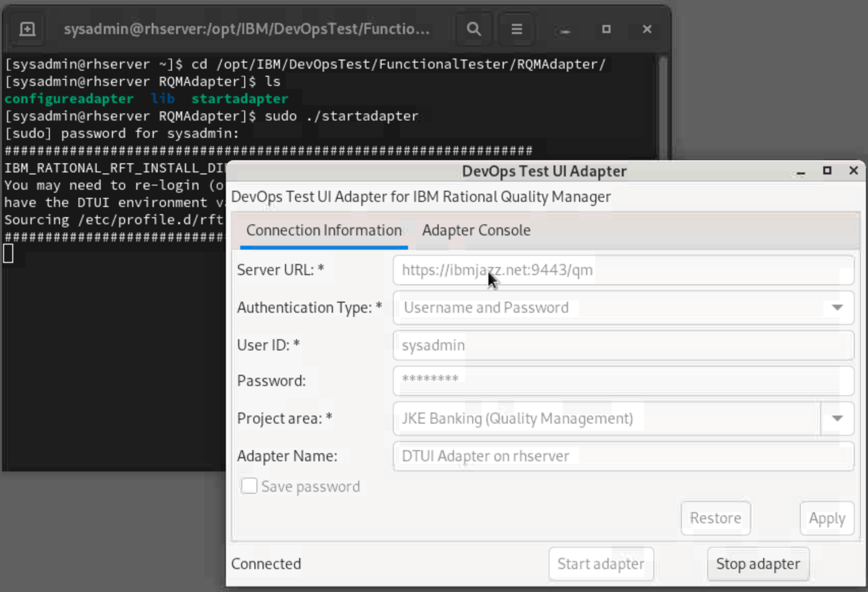Click the Server URL input field

[623, 270]
